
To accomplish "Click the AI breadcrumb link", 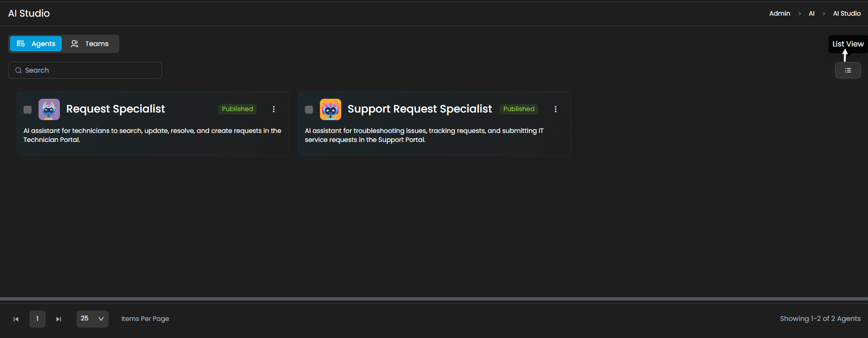I will (x=811, y=13).
